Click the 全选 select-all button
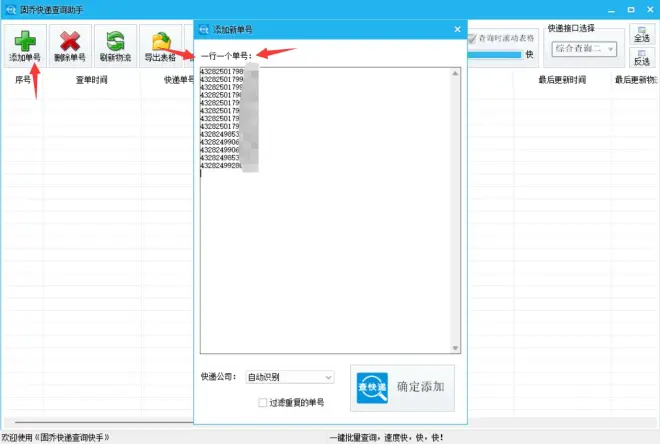This screenshot has height=444, width=660. pos(641,36)
